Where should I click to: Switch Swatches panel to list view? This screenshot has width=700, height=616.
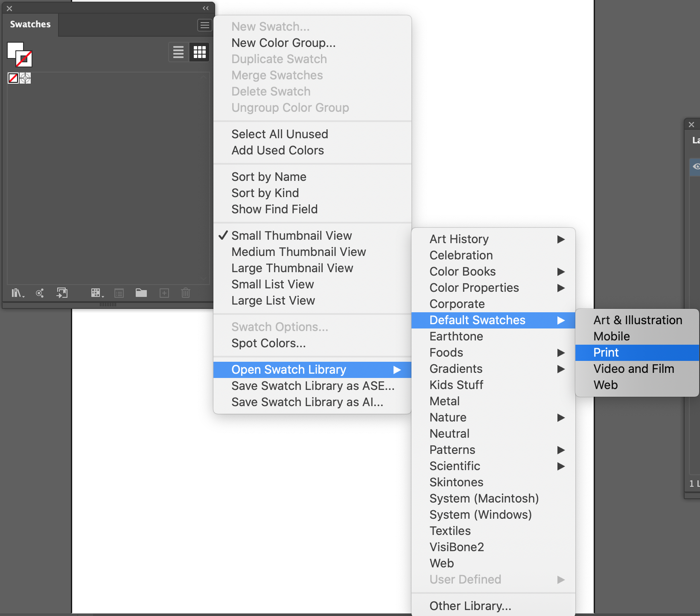pos(178,52)
